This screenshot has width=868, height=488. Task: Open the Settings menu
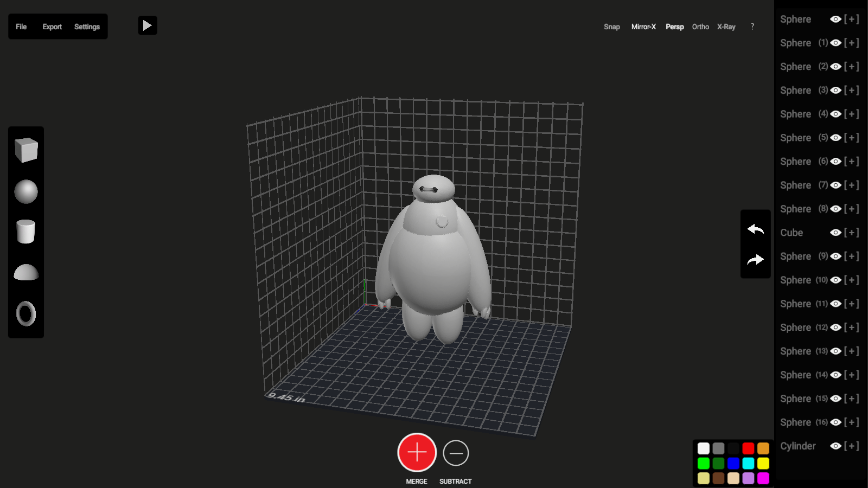pos(87,27)
